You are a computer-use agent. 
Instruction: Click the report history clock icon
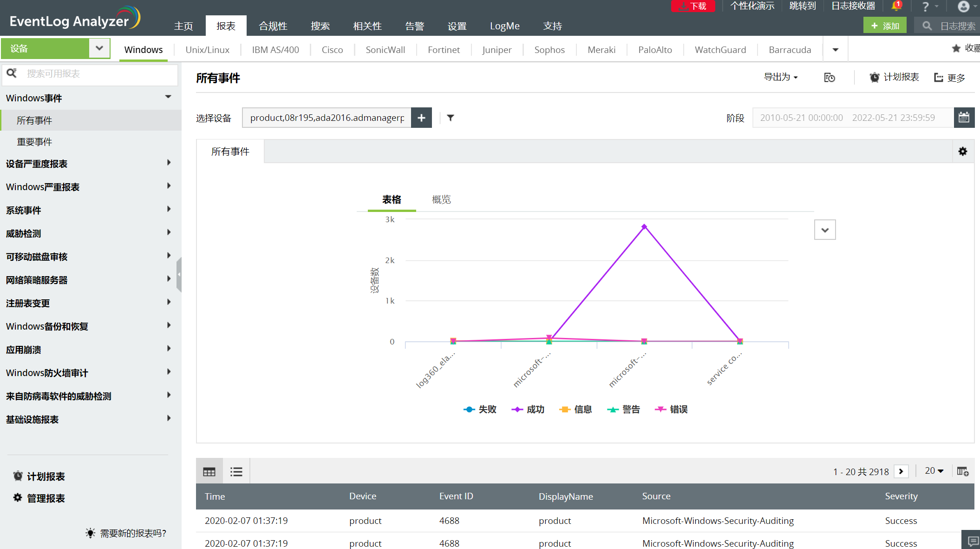point(829,78)
